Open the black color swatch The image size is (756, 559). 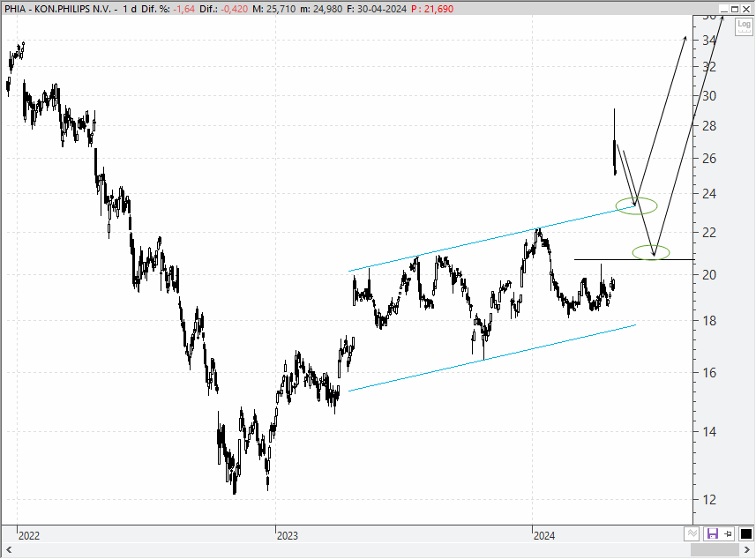tap(746, 533)
